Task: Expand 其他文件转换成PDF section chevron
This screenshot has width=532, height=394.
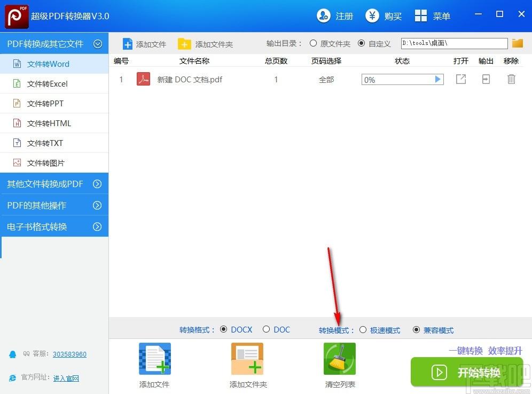Action: [97, 184]
